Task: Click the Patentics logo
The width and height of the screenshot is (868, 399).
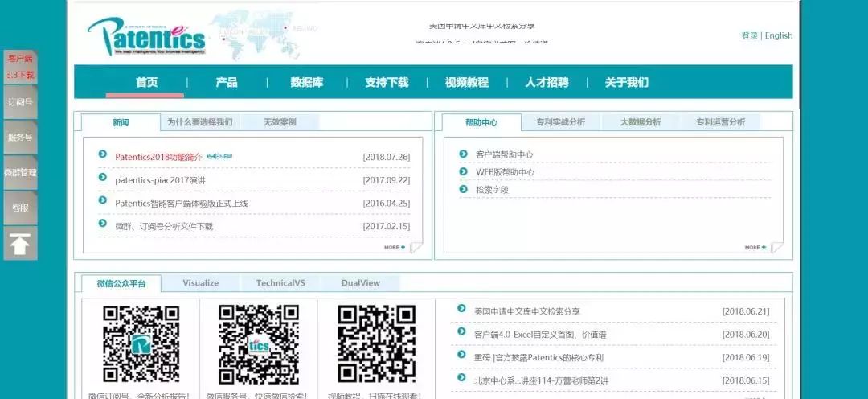Action: point(146,36)
